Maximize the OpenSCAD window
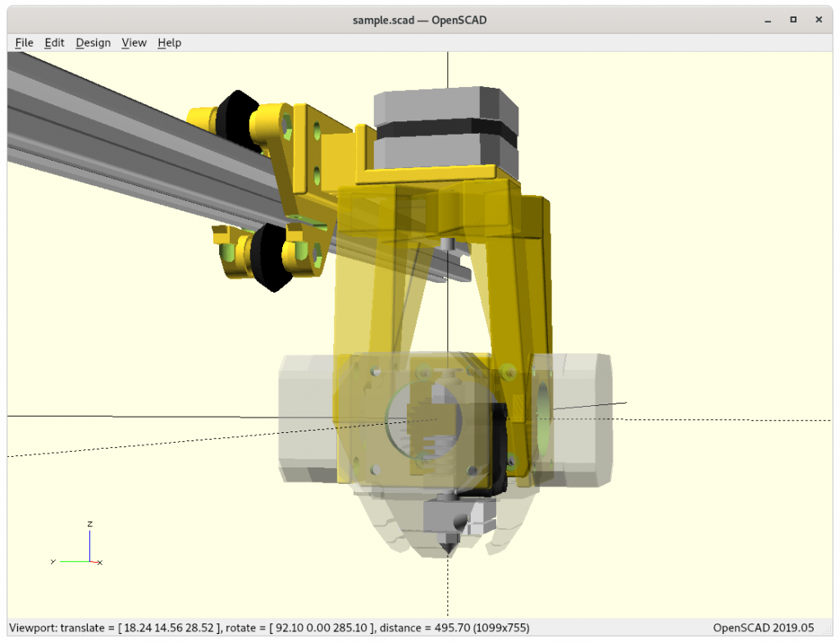The image size is (840, 643). pyautogui.click(x=793, y=20)
